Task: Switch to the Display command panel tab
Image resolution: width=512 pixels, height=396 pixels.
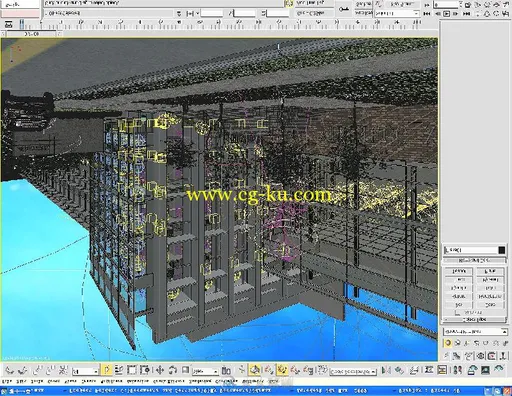Action: (x=492, y=356)
